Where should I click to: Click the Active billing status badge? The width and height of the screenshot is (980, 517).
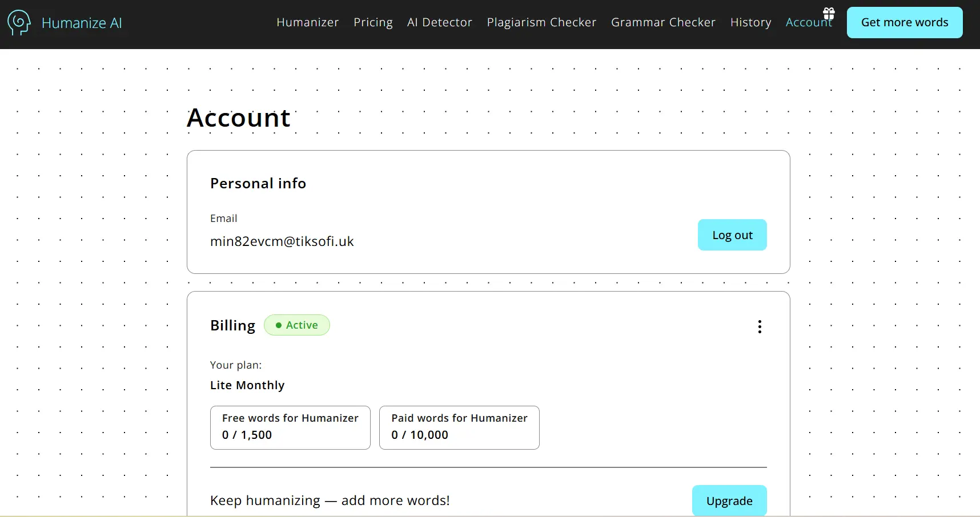coord(297,325)
